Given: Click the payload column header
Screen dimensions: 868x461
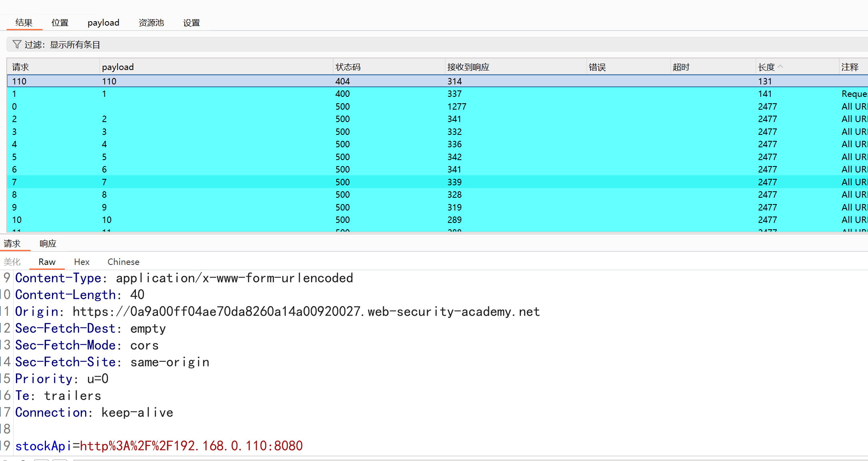Looking at the screenshot, I should (118, 67).
